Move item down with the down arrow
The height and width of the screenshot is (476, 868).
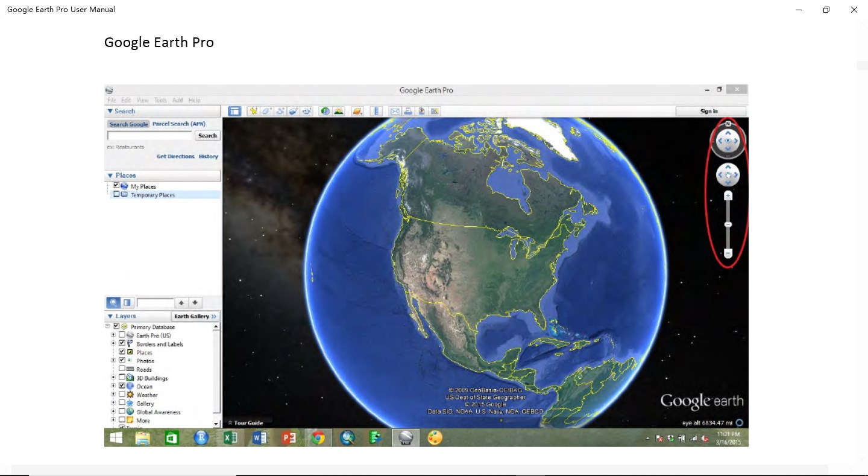pyautogui.click(x=195, y=303)
